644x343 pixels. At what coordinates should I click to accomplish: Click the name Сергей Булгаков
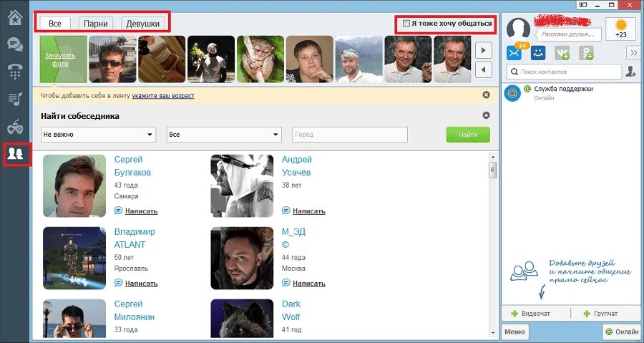pyautogui.click(x=132, y=166)
